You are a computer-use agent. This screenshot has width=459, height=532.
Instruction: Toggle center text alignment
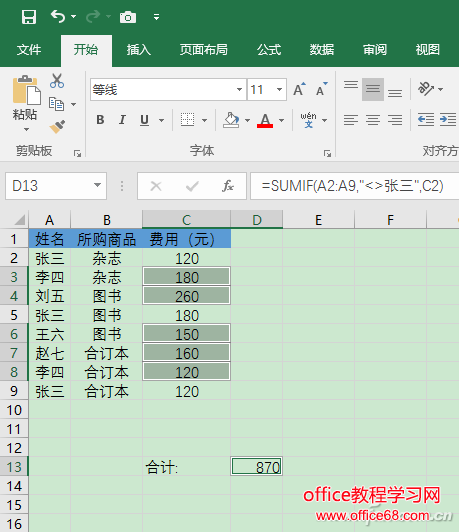[x=373, y=120]
